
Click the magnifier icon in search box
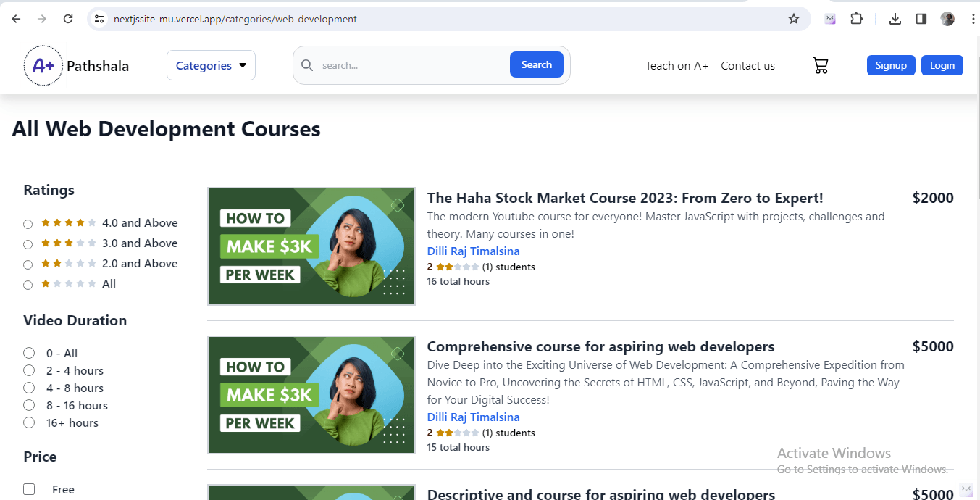point(307,65)
